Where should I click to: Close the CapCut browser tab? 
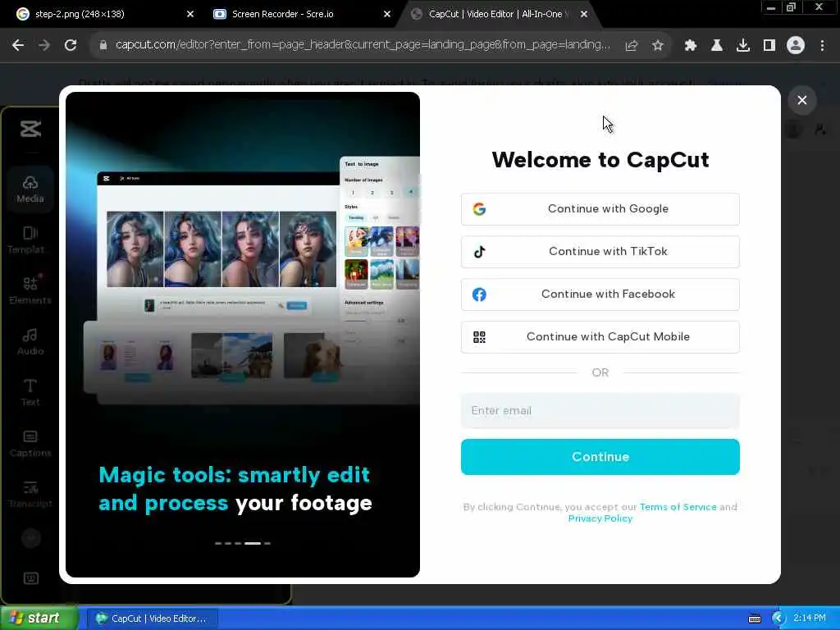584,15
